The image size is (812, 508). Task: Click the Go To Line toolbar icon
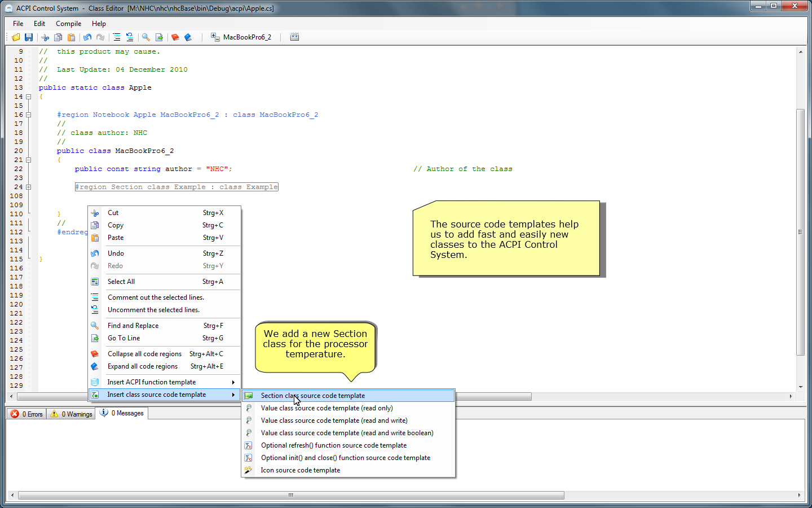click(x=159, y=37)
